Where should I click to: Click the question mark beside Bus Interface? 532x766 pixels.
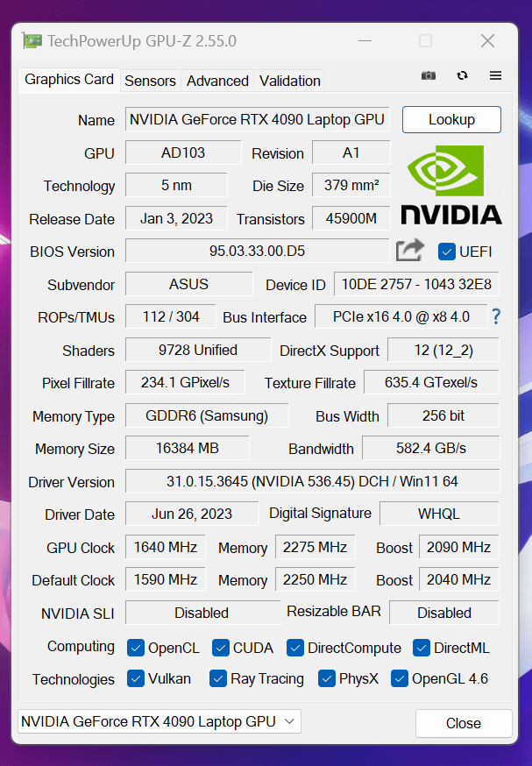pyautogui.click(x=496, y=317)
